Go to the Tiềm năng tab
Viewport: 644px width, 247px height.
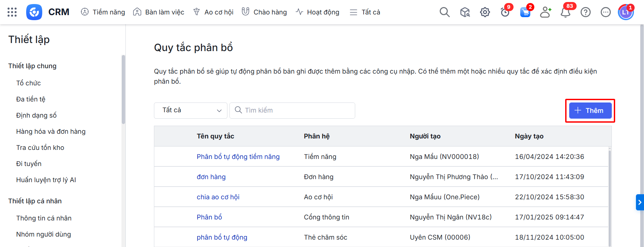[x=103, y=12]
